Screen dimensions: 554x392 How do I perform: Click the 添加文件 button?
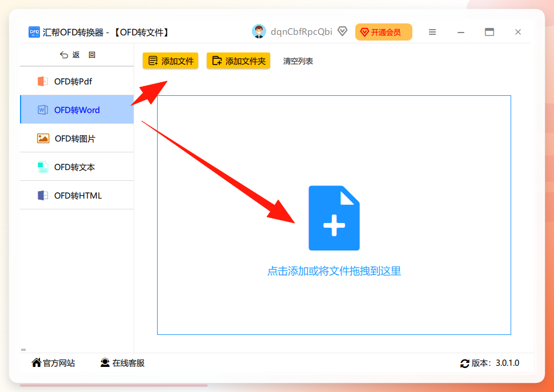point(170,60)
